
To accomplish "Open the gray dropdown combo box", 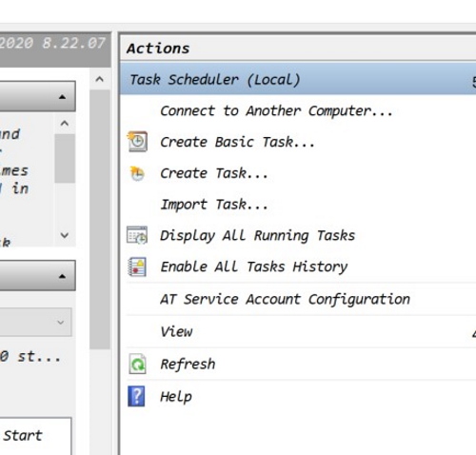I will (35, 323).
